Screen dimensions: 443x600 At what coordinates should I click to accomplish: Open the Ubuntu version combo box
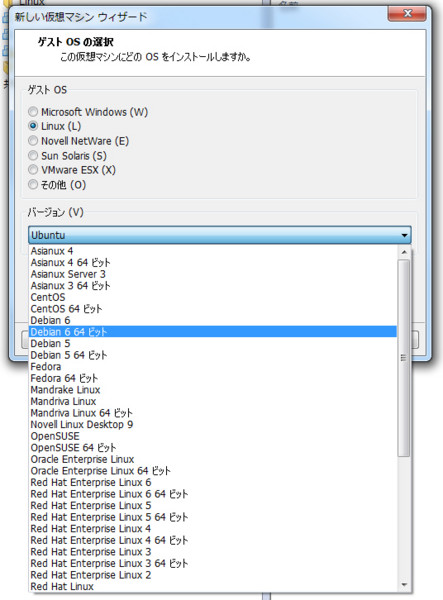coord(220,235)
